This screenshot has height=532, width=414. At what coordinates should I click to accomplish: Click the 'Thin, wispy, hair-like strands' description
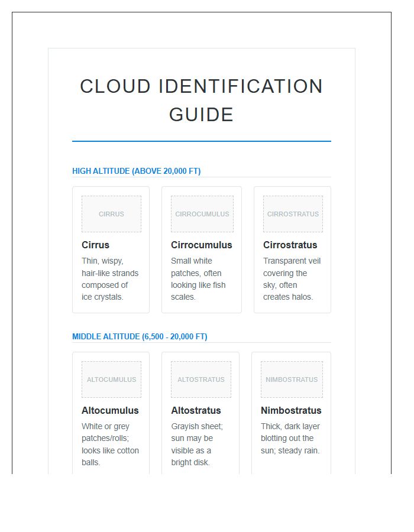click(x=110, y=279)
